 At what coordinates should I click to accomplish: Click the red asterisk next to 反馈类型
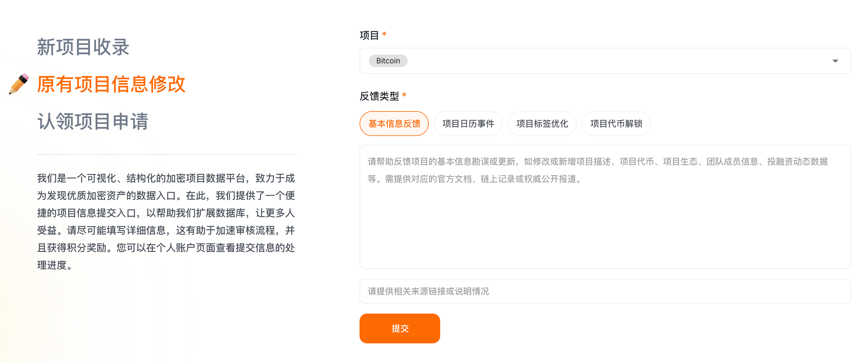click(404, 95)
